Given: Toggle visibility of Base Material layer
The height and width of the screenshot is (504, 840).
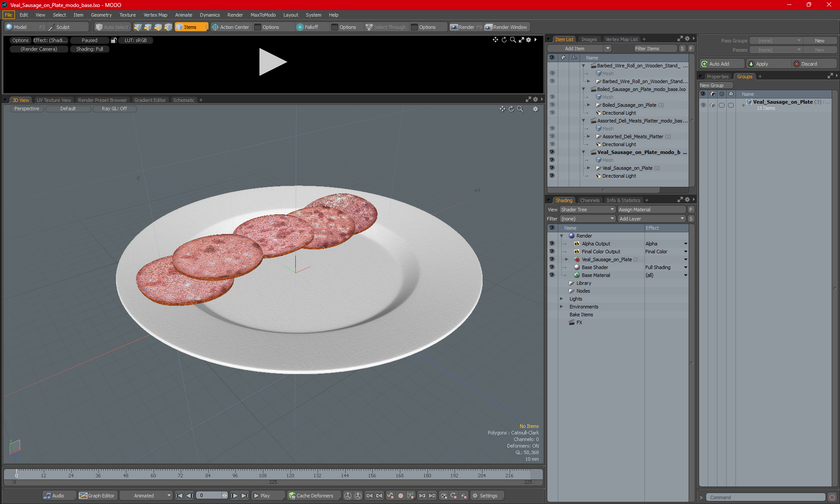Looking at the screenshot, I should click(x=552, y=275).
